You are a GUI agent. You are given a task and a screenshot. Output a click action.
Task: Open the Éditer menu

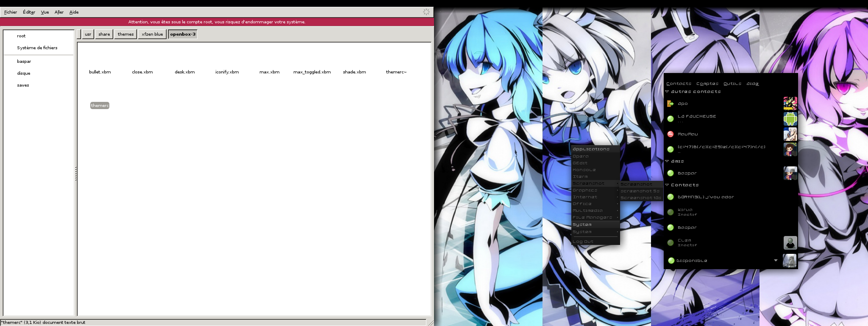coord(29,12)
